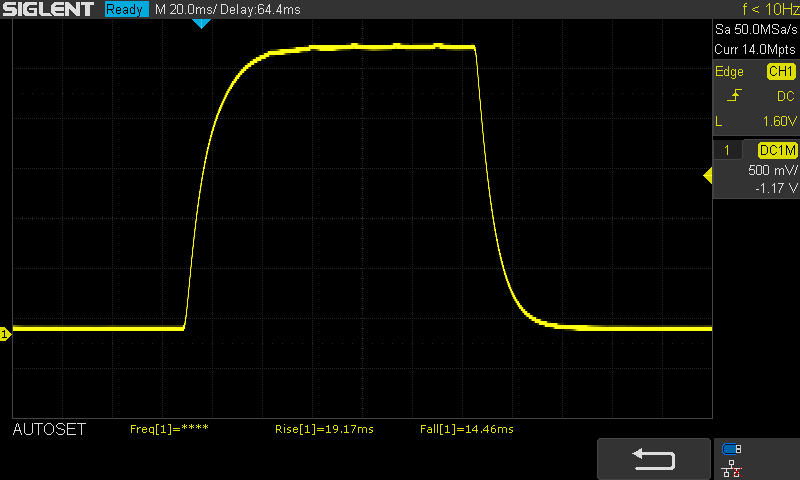The image size is (800, 480).
Task: Click the rising edge slope icon
Action: (x=734, y=95)
